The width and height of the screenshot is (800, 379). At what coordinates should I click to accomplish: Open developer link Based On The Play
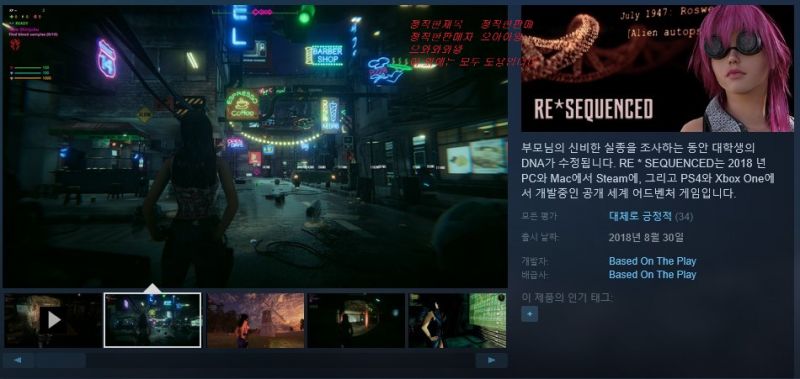tap(652, 261)
